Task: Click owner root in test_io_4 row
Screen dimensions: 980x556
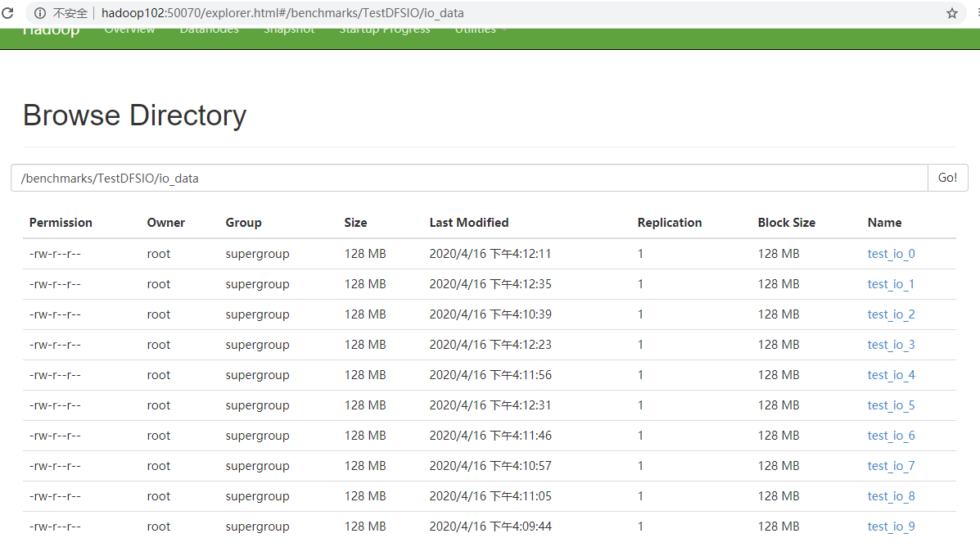Action: click(x=159, y=375)
